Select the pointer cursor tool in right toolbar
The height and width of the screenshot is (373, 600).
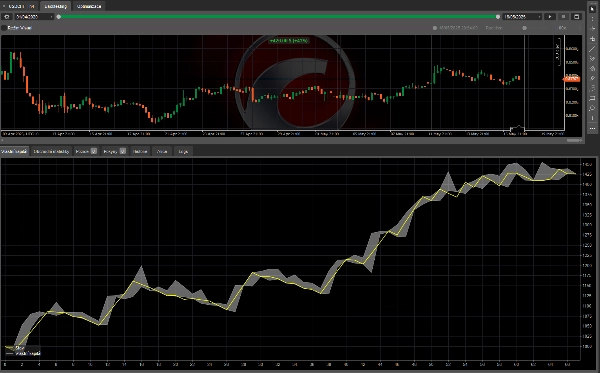tap(592, 9)
